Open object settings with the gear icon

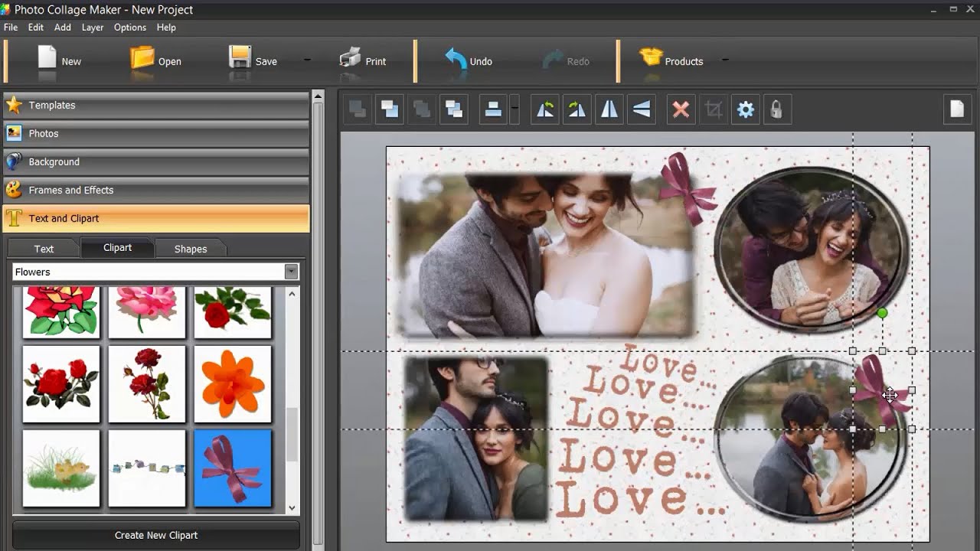tap(746, 109)
